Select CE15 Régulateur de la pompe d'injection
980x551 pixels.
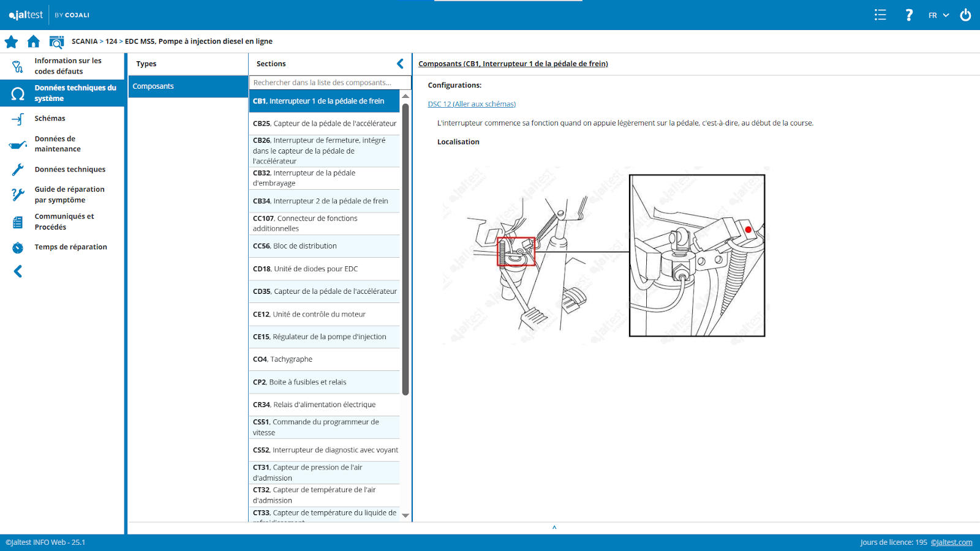coord(325,337)
